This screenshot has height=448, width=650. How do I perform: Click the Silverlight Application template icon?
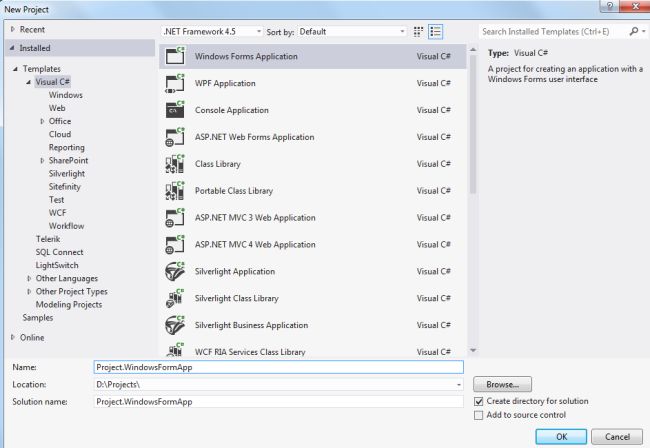175,271
